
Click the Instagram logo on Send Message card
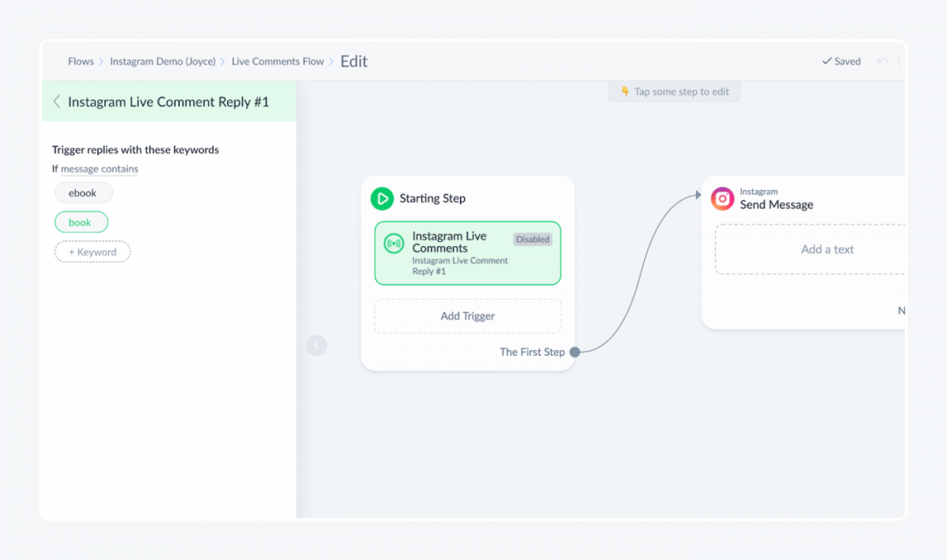click(x=723, y=199)
